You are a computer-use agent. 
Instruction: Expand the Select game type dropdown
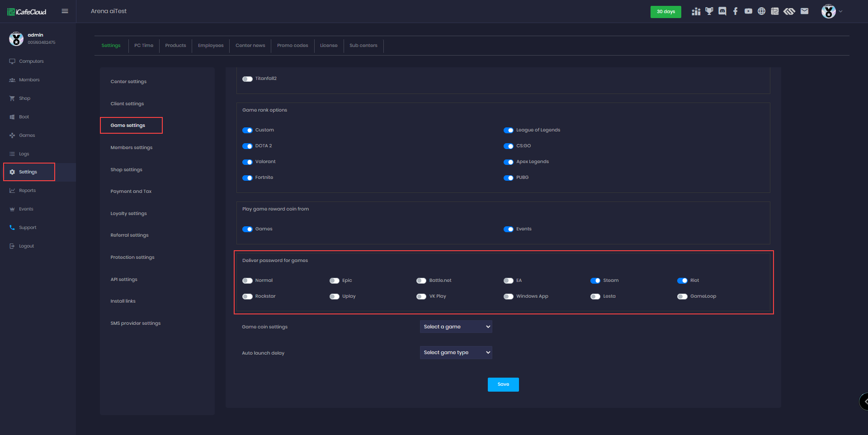456,352
